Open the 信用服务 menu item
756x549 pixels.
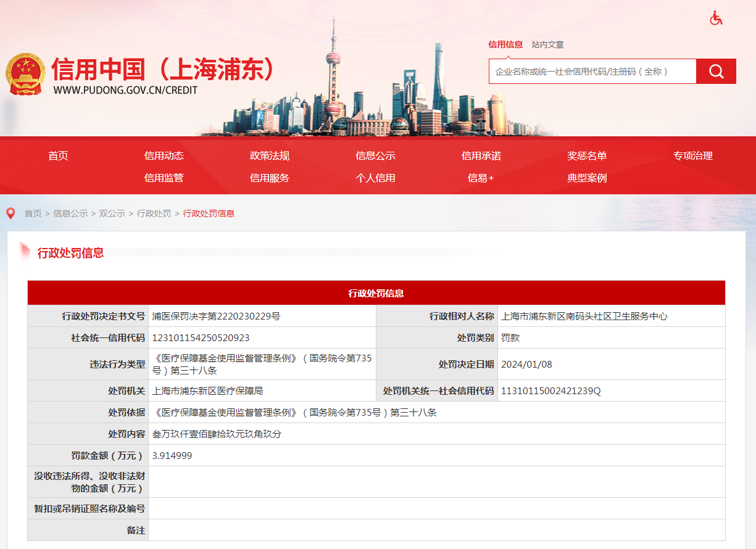coord(270,178)
